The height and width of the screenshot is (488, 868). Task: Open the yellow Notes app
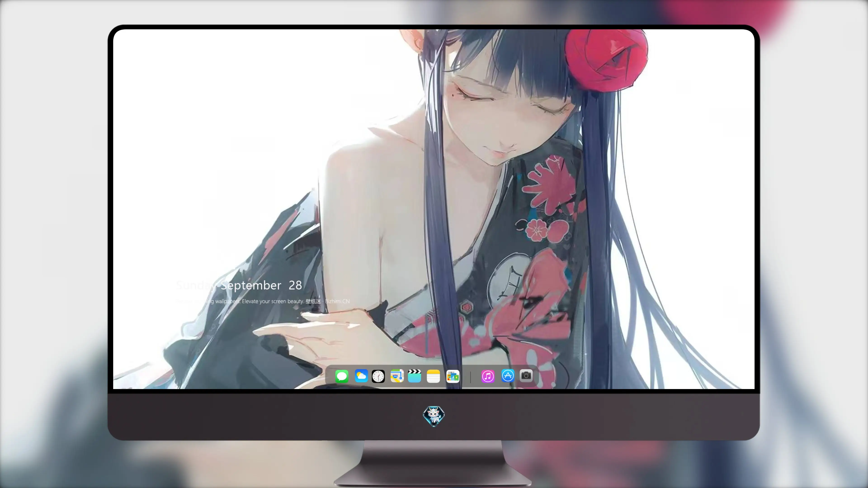click(433, 376)
